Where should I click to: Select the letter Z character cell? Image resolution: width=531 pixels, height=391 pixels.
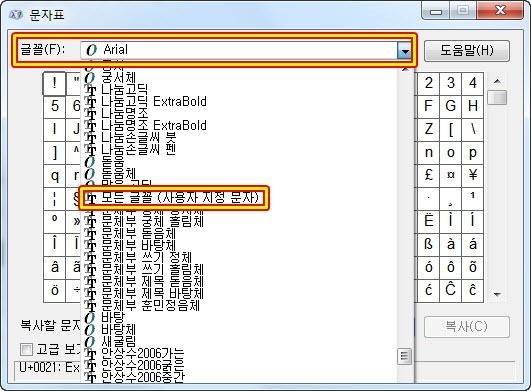click(428, 130)
